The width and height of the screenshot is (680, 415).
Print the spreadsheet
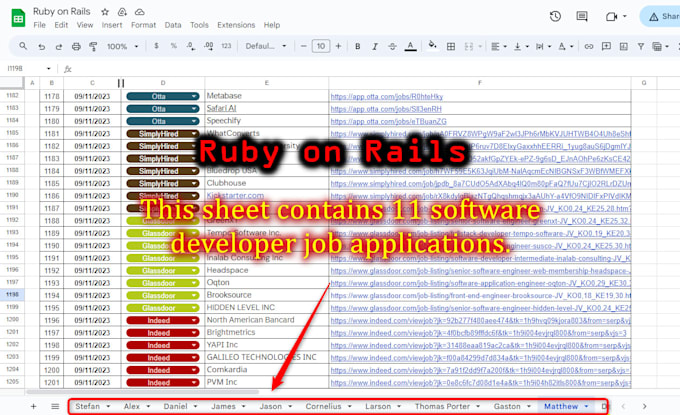coord(76,46)
